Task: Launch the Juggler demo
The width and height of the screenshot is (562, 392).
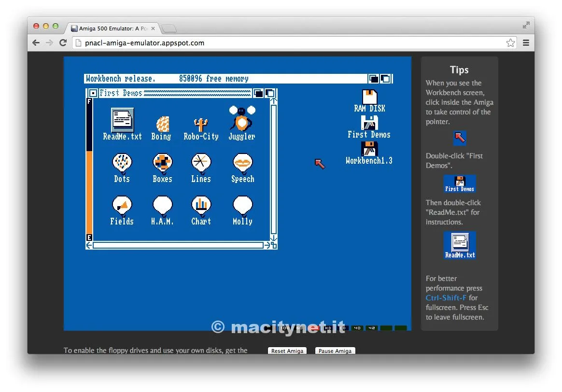Action: [x=241, y=122]
